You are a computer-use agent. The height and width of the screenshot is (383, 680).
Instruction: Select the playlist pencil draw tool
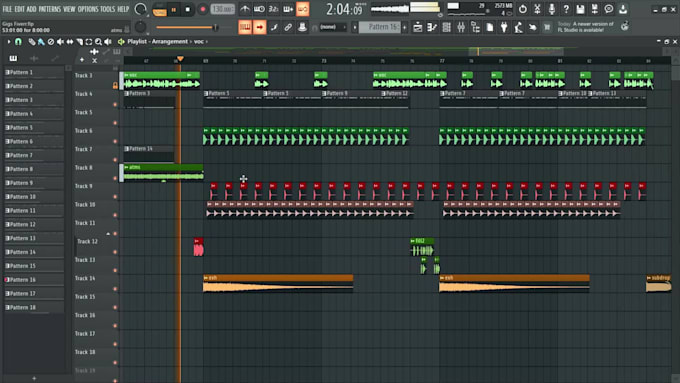[32, 42]
